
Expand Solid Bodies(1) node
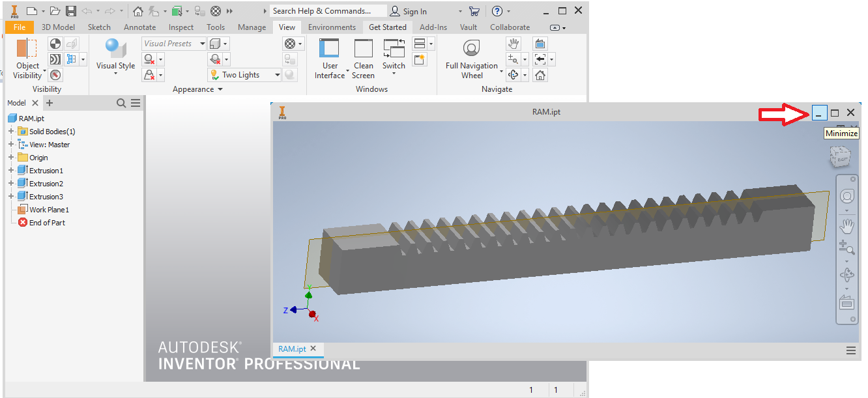tap(11, 132)
